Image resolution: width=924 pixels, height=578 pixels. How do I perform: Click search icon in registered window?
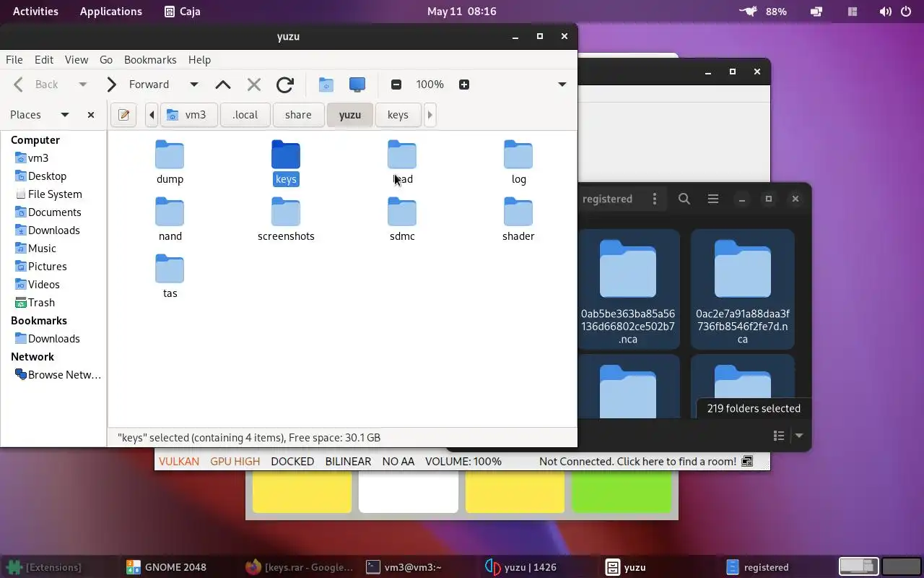[x=684, y=199]
